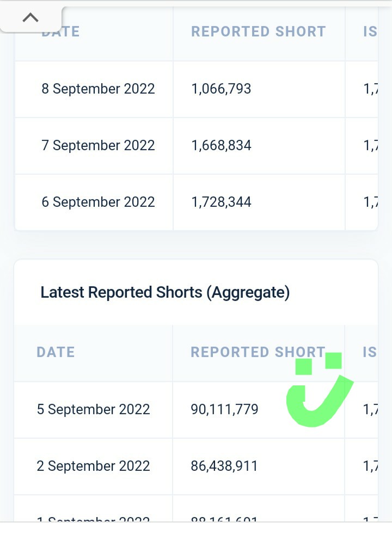Click the 1,668,834 reported short value
Viewport: 392px width, 534px height.
[221, 145]
